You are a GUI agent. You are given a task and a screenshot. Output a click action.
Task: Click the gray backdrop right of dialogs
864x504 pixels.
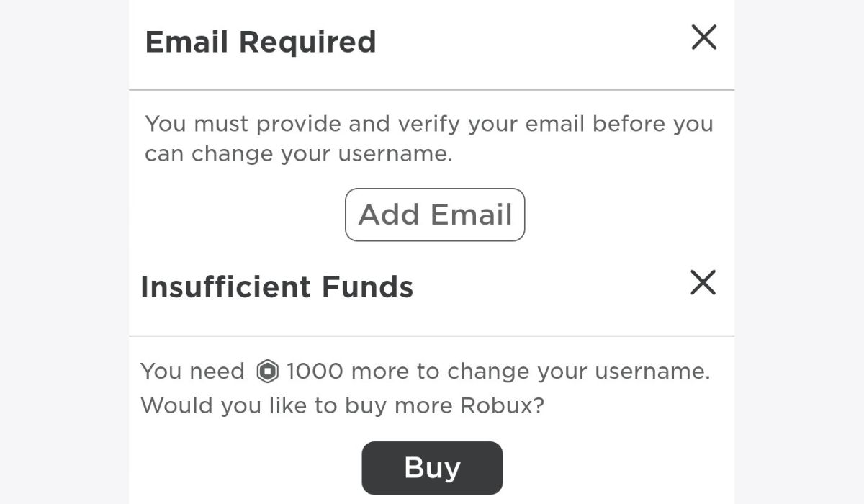point(799,252)
